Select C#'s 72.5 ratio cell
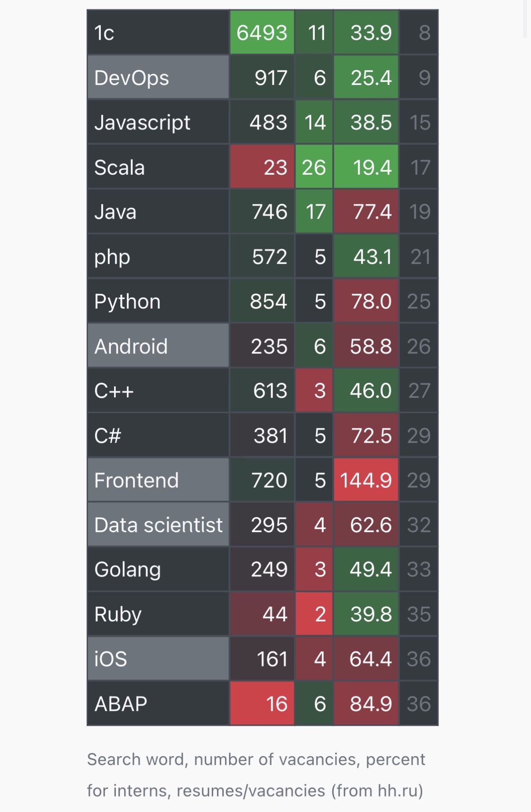 pos(366,436)
